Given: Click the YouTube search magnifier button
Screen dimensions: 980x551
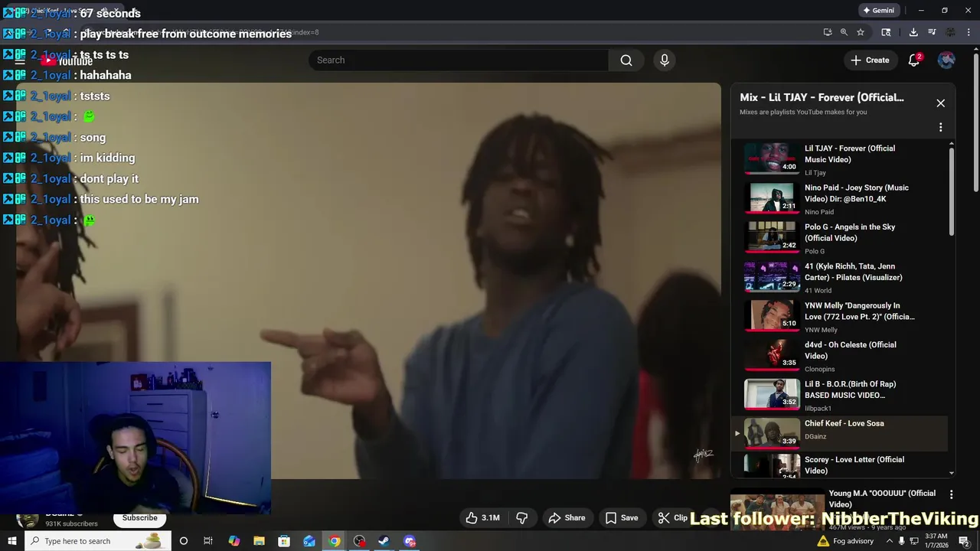Looking at the screenshot, I should (x=626, y=60).
